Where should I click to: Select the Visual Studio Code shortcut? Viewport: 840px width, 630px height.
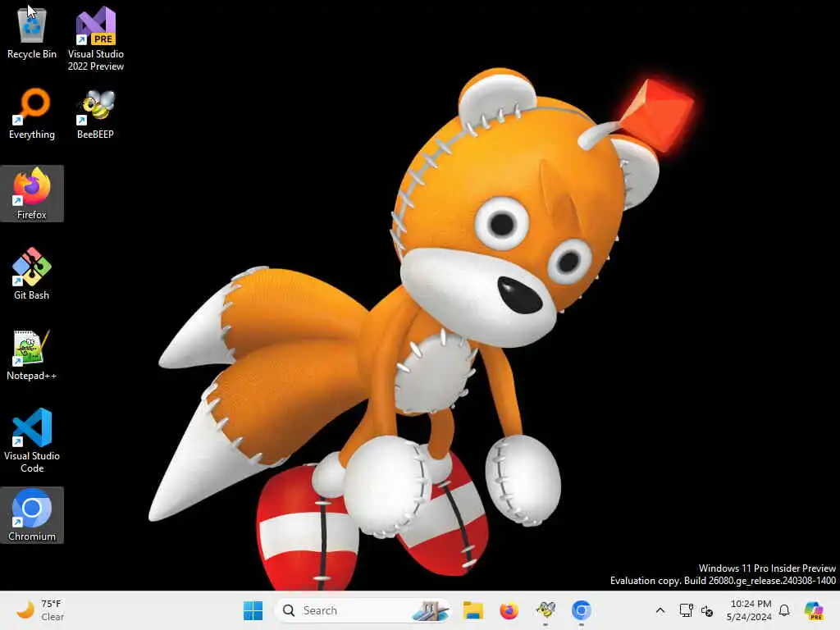(32, 441)
